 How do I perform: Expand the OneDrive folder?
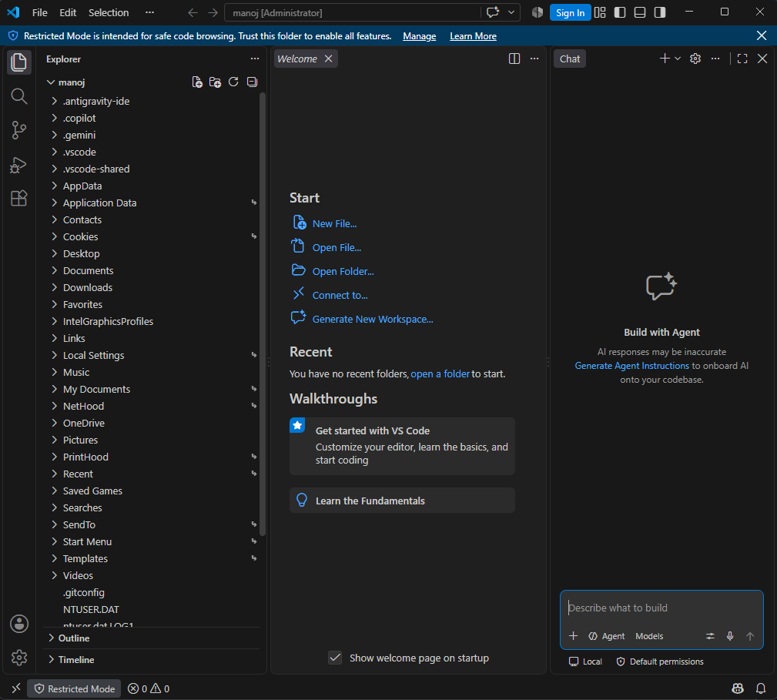tap(152, 423)
